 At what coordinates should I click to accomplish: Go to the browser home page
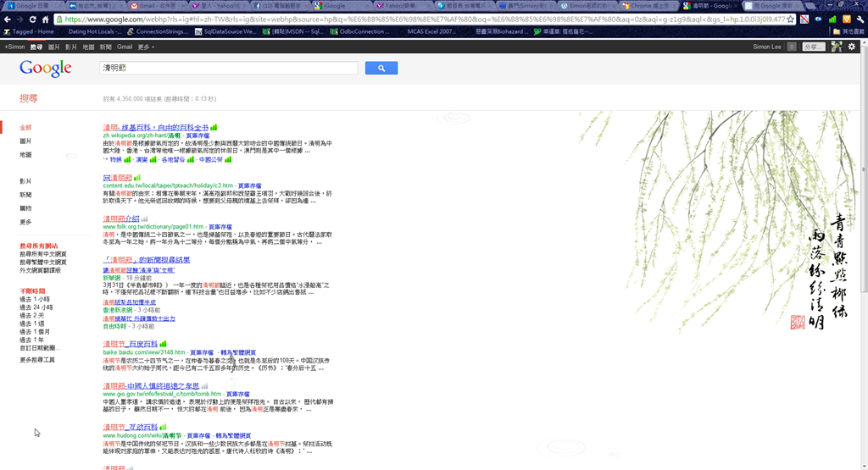click(x=46, y=19)
